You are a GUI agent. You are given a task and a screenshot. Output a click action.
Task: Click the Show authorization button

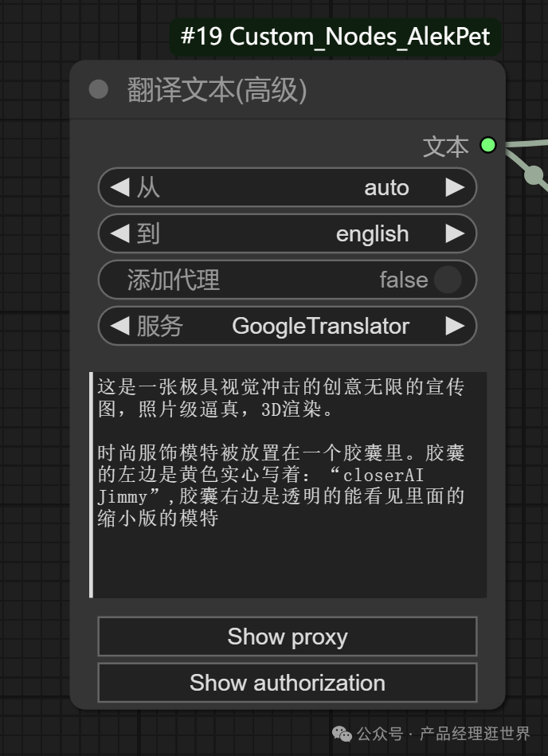(x=288, y=683)
